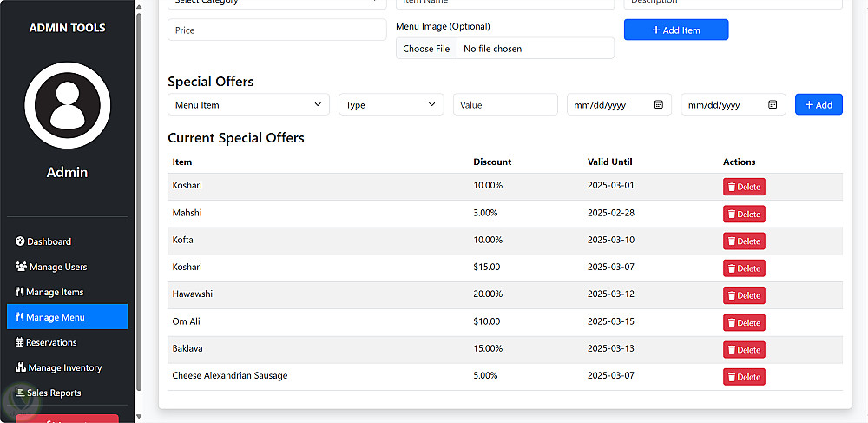
Task: Click the offer Value input field
Action: [x=505, y=105]
